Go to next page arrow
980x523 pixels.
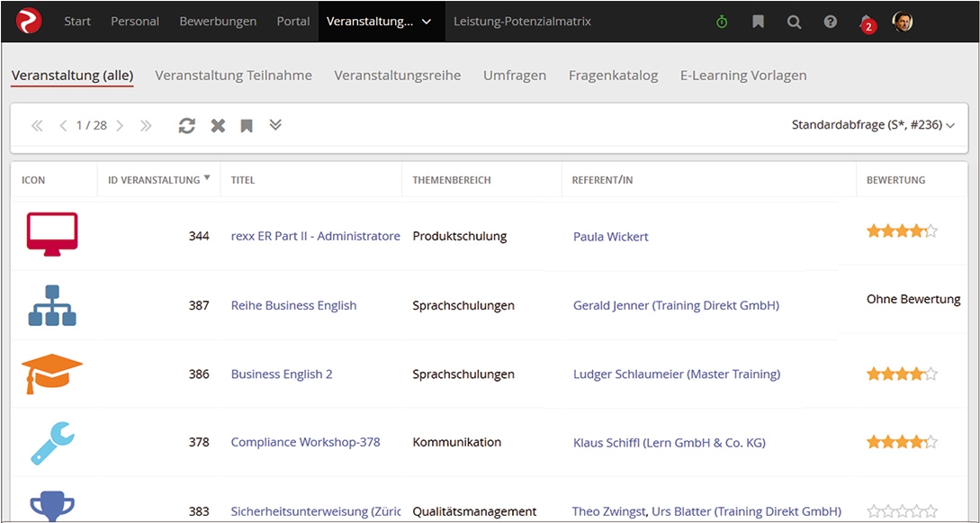pyautogui.click(x=120, y=126)
